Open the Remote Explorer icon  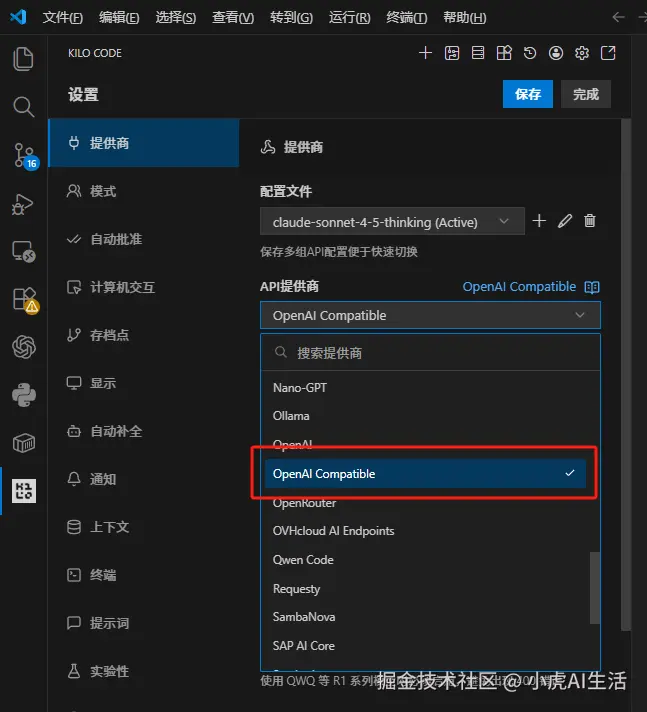point(24,252)
